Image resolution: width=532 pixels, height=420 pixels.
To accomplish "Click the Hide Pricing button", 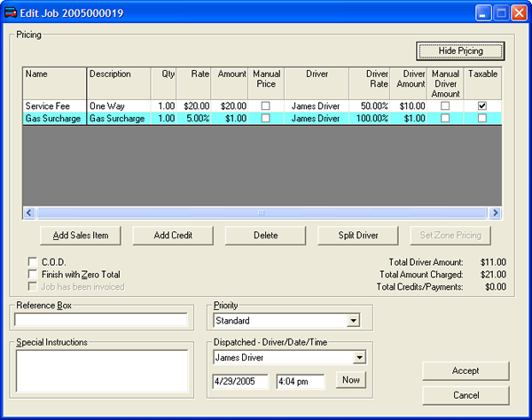I will point(461,51).
